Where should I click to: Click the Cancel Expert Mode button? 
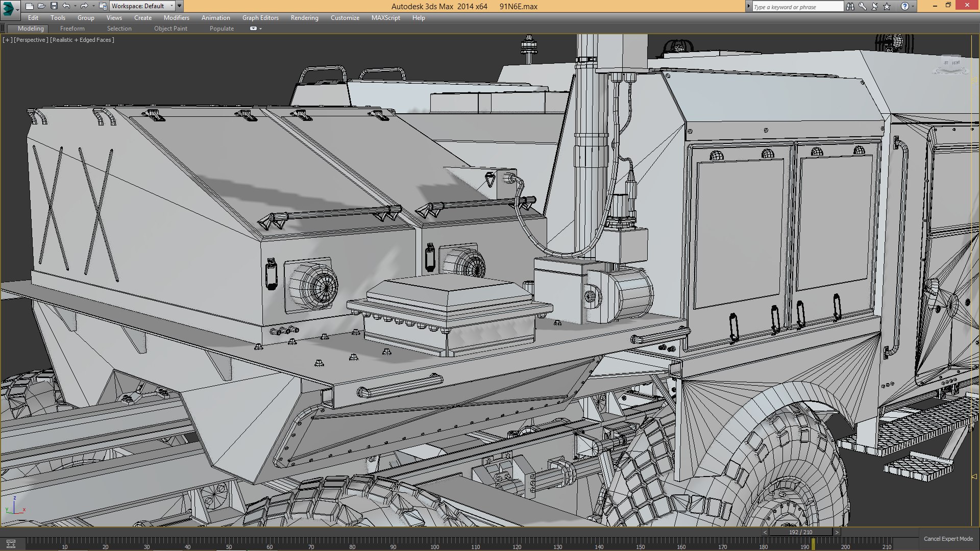pos(948,539)
